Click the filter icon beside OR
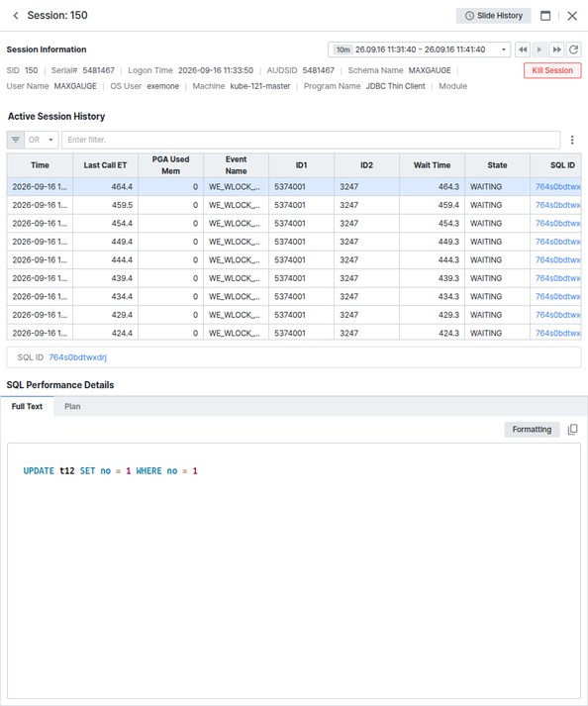The image size is (588, 706). [x=16, y=140]
